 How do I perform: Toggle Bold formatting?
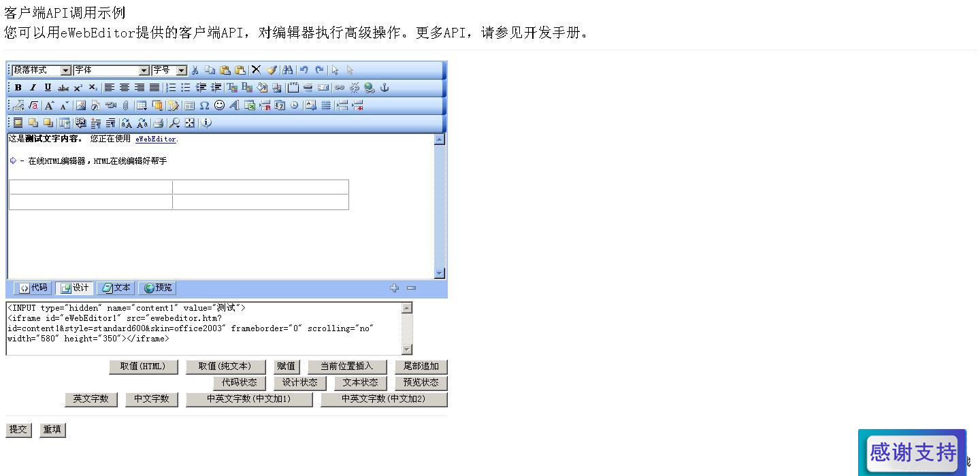pyautogui.click(x=18, y=88)
